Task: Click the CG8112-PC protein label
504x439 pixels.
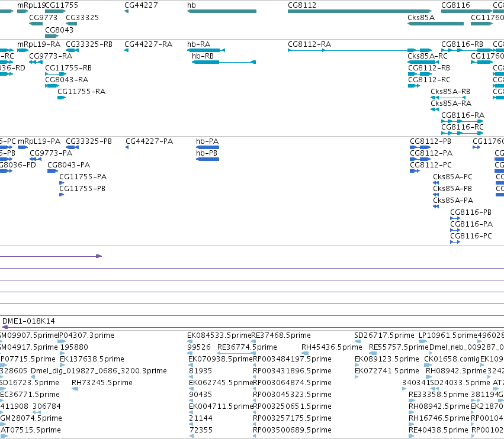Action: click(431, 164)
